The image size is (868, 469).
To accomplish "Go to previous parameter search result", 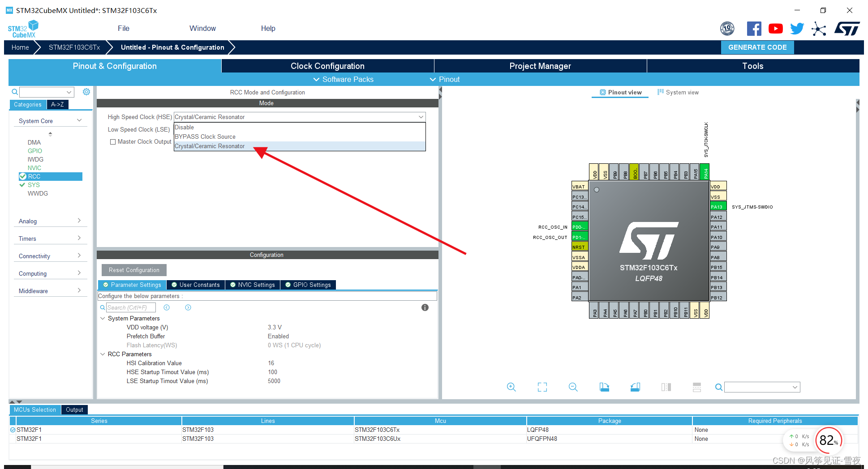I will click(167, 307).
